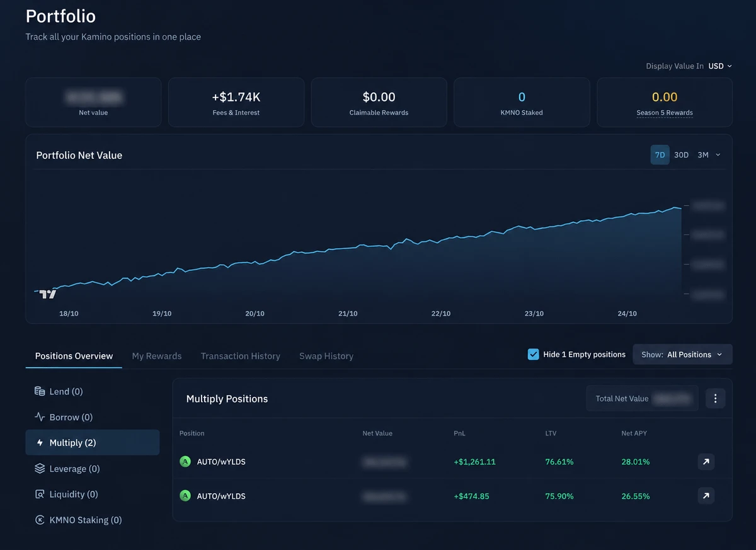The image size is (756, 550).
Task: Open the My Rewards tab
Action: 157,356
